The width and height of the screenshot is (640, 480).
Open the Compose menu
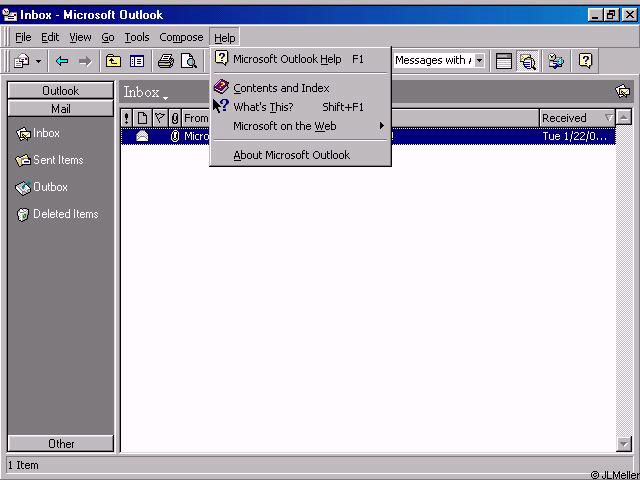coord(181,38)
